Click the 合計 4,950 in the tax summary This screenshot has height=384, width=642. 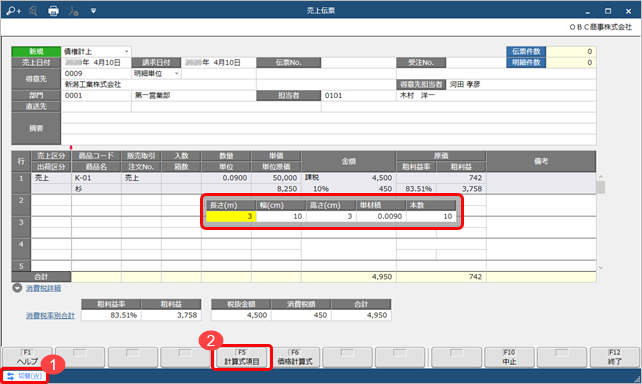pos(361,315)
